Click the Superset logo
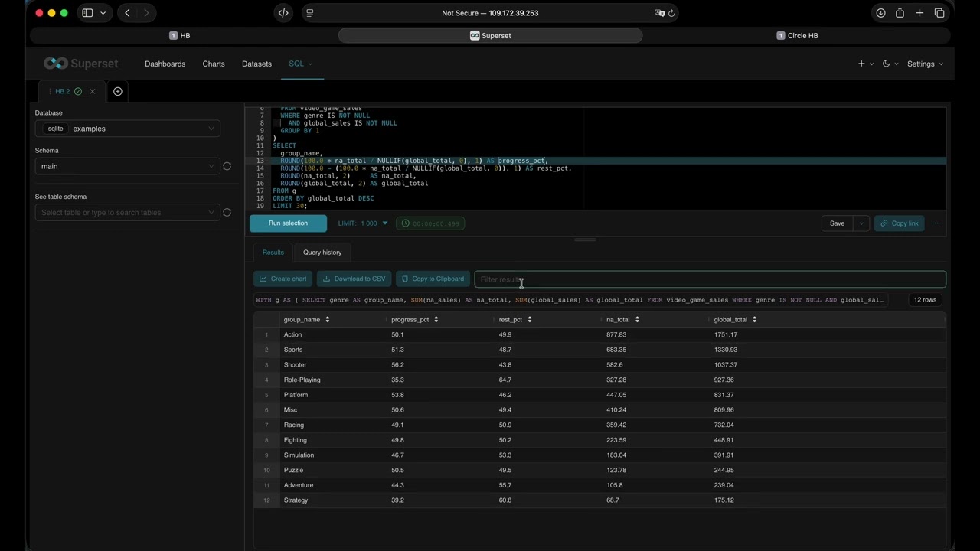This screenshot has height=551, width=980. pyautogui.click(x=80, y=64)
